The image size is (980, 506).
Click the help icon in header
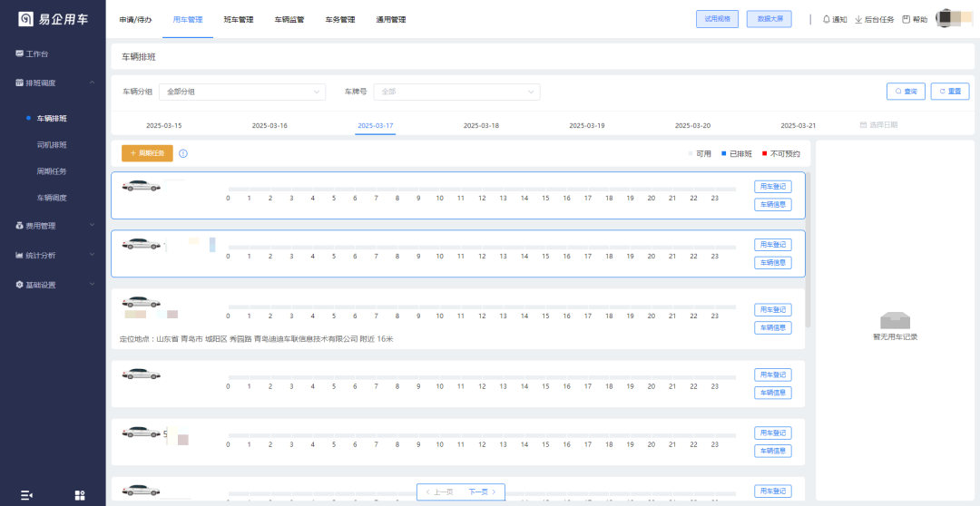pyautogui.click(x=906, y=19)
